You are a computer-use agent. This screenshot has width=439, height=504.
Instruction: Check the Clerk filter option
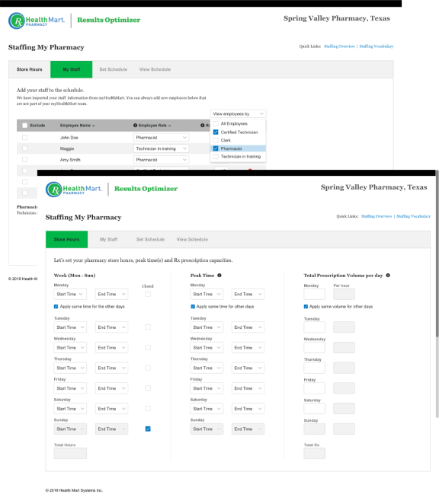click(x=216, y=140)
